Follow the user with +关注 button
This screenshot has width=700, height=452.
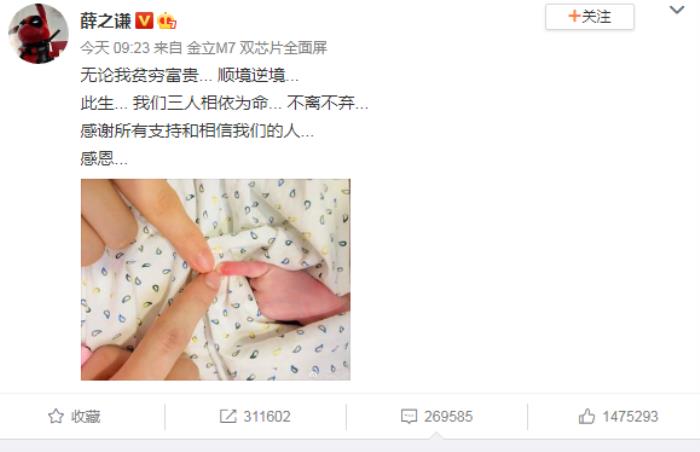tap(589, 17)
